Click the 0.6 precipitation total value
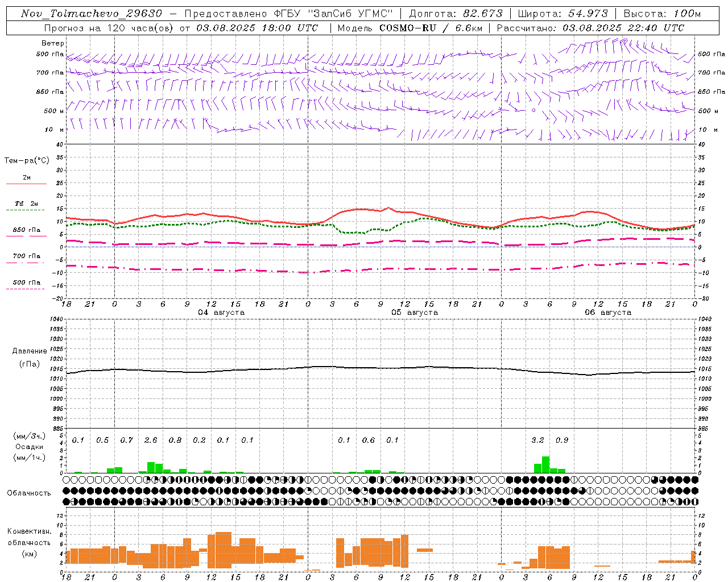This screenshot has height=582, width=728. click(369, 440)
